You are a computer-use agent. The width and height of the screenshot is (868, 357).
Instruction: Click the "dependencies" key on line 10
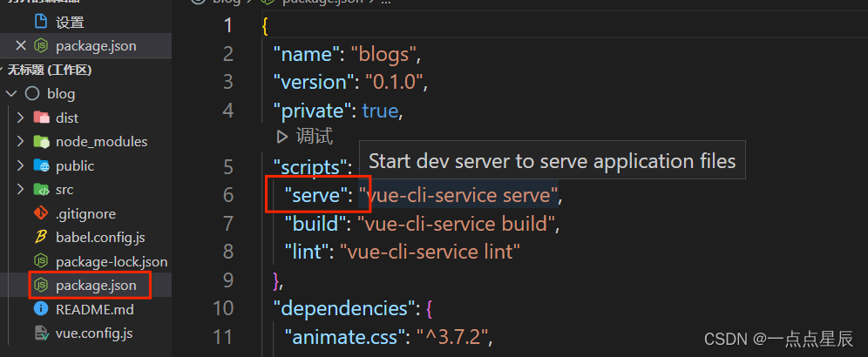(343, 308)
